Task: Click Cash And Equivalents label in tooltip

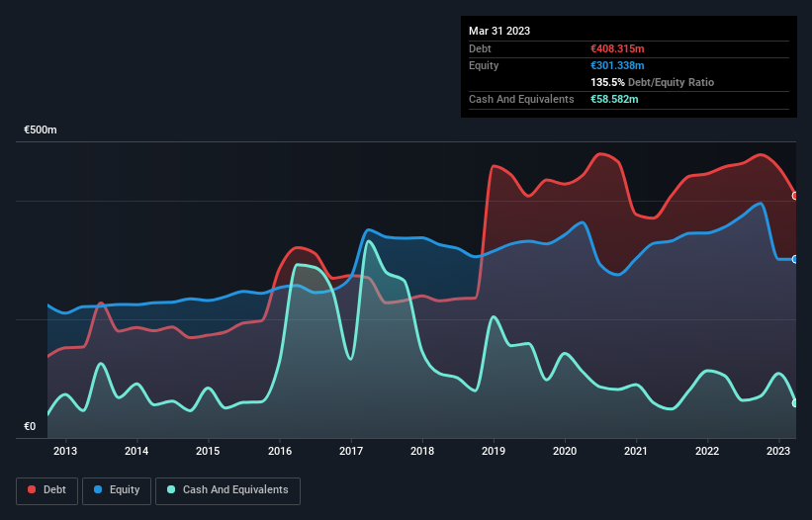Action: tap(521, 99)
